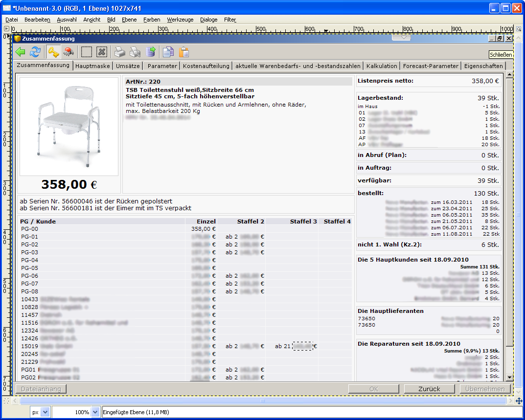The image size is (525, 420).
Task: Click the database export icon
Action: pyautogui.click(x=150, y=52)
